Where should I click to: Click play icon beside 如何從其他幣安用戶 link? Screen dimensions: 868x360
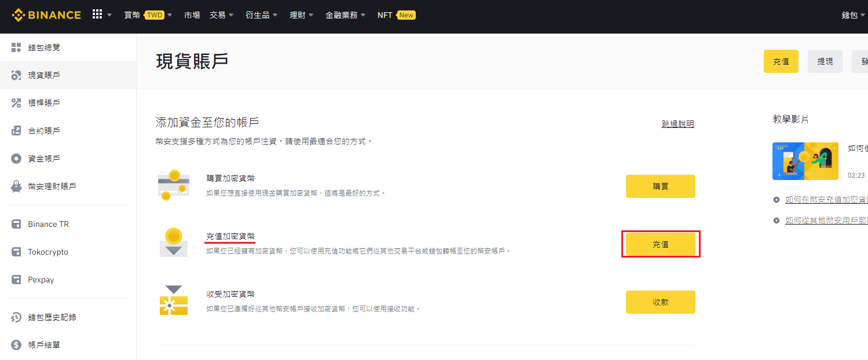777,221
